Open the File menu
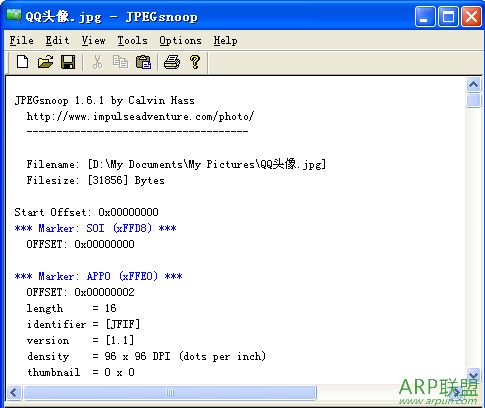The height and width of the screenshot is (408, 485). (21, 40)
